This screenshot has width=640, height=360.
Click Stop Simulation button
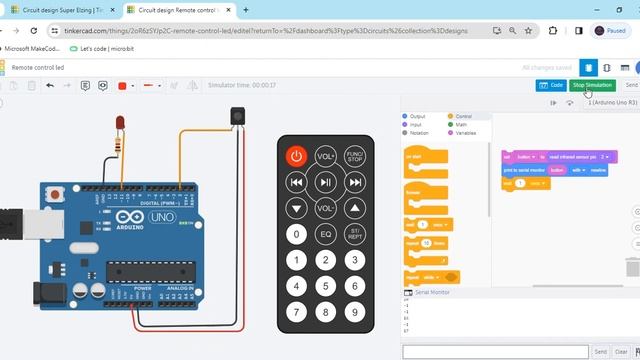tap(592, 85)
